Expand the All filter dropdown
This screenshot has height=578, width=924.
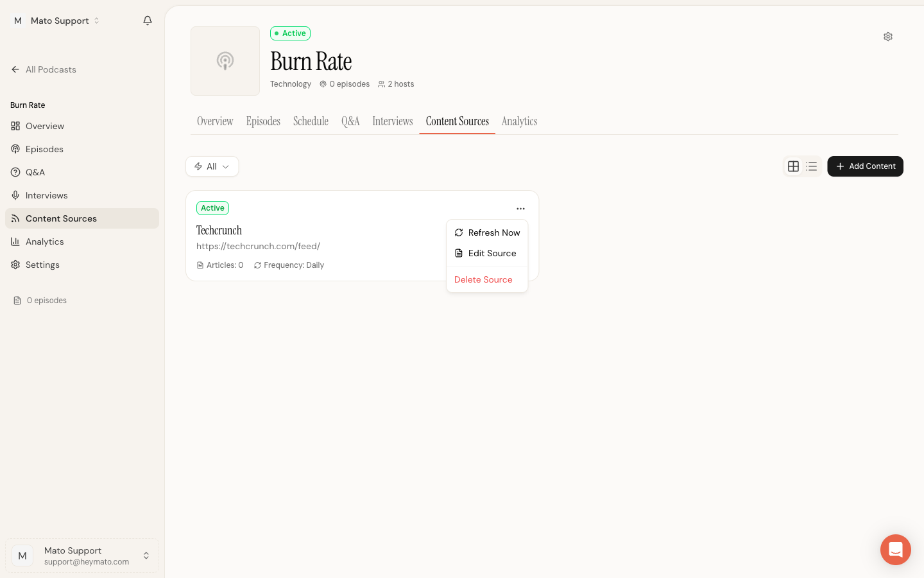click(212, 166)
